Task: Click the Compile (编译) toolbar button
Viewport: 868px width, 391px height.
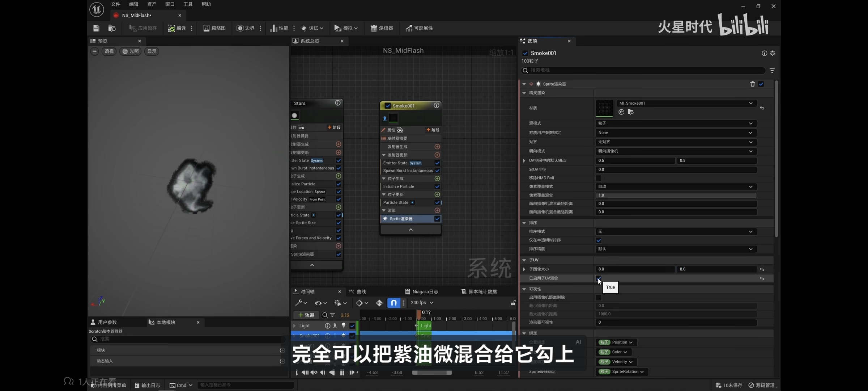Action: (177, 28)
